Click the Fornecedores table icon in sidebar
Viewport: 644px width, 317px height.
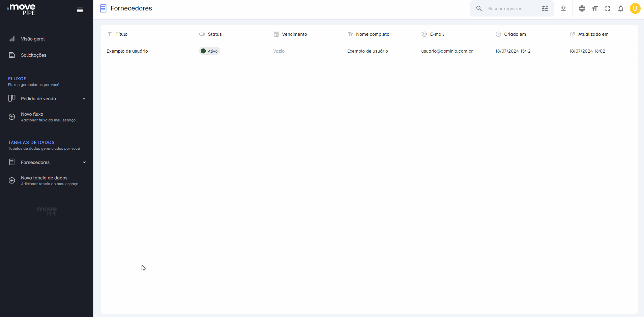[x=12, y=162]
